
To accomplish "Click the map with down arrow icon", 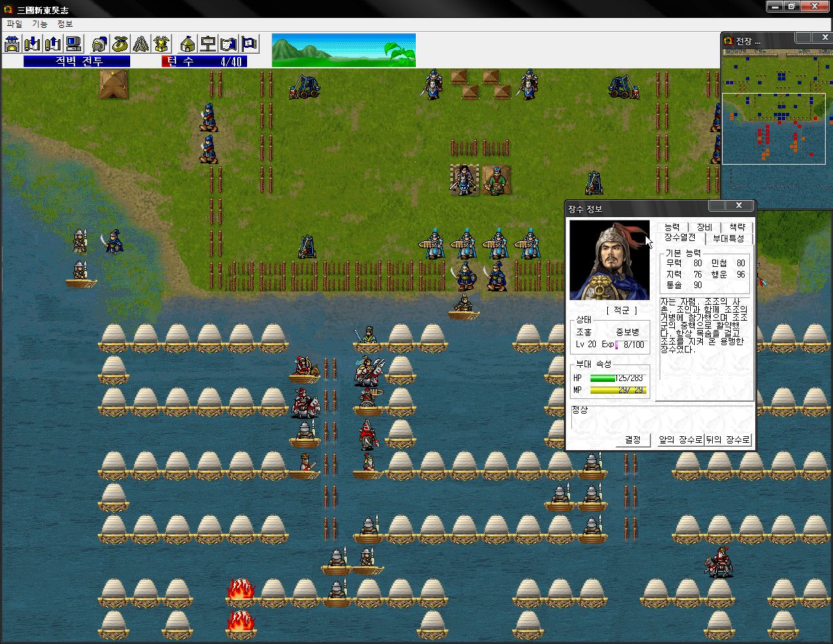I will [32, 44].
